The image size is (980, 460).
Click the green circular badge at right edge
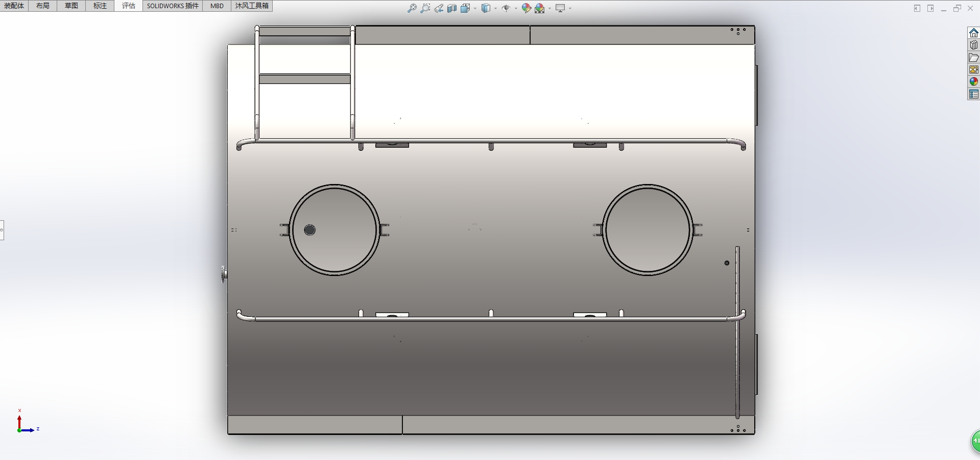[x=975, y=441]
